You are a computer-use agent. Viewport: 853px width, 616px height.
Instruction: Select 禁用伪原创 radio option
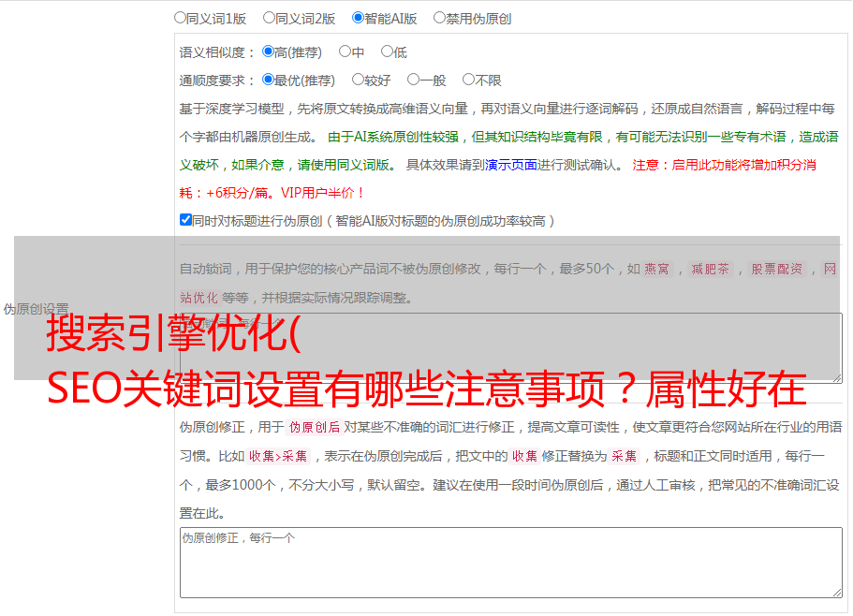[x=439, y=18]
